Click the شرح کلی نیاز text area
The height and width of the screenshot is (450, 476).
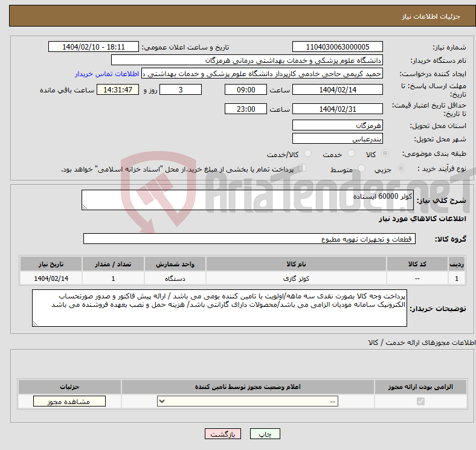[248, 201]
